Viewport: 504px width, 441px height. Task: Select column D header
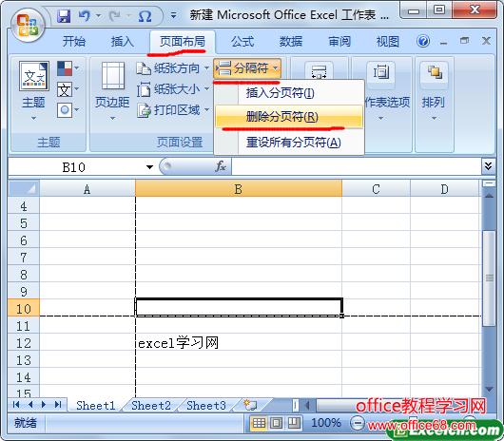pyautogui.click(x=444, y=189)
